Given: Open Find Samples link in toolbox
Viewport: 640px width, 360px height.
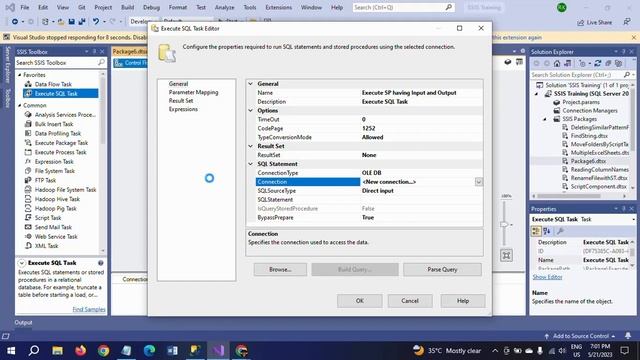Looking at the screenshot, I should 89,309.
